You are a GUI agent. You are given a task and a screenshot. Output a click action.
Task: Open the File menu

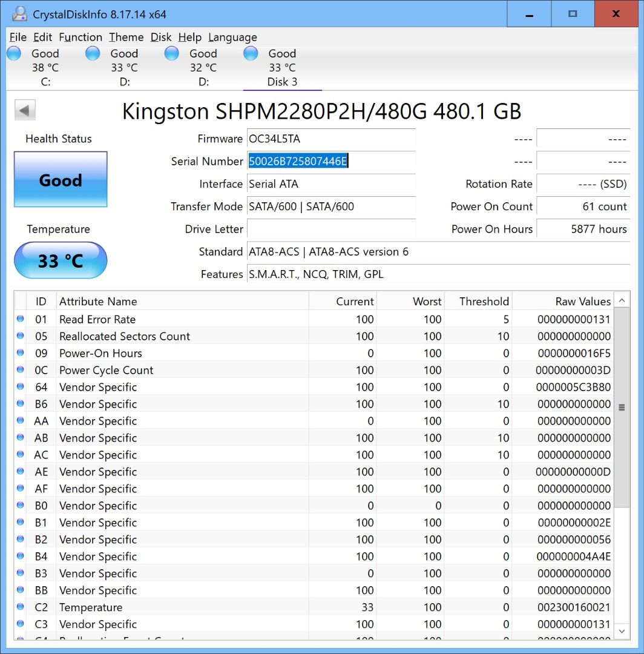tap(18, 37)
